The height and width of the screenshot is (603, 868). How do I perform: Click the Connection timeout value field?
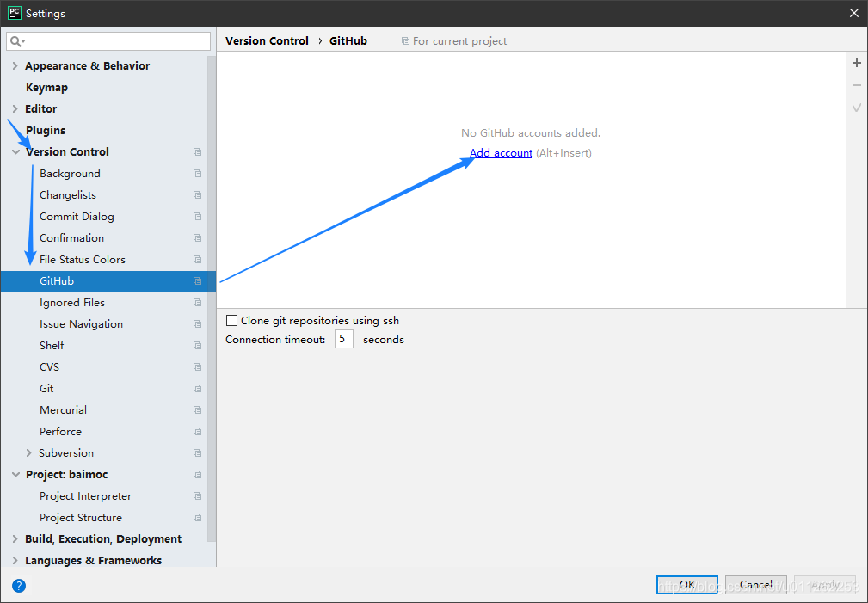click(344, 340)
